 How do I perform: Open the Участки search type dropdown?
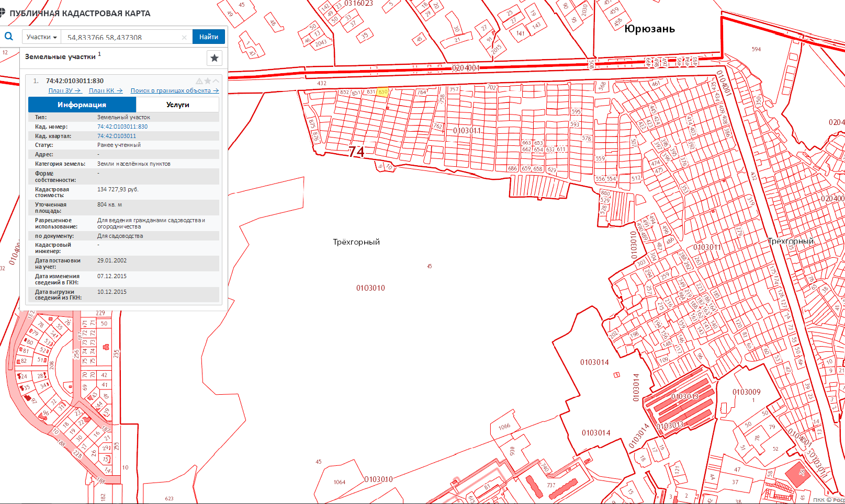point(41,37)
